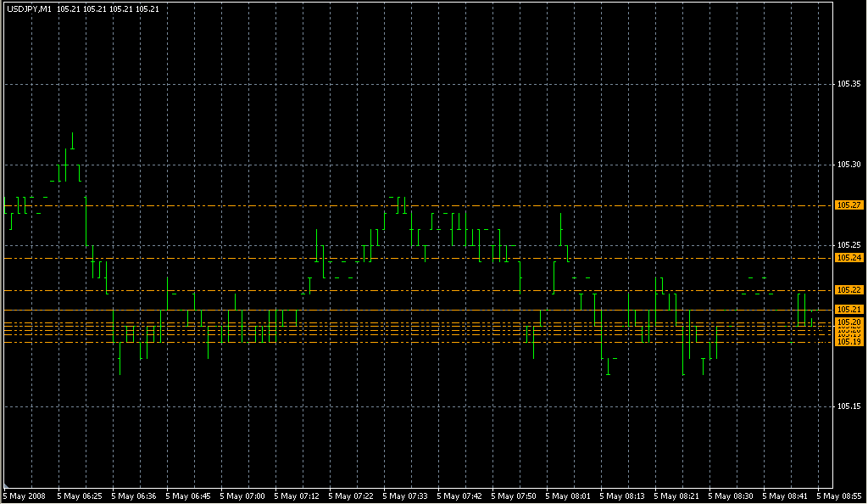Viewport: 868px width, 504px height.
Task: Click the '5 May 06:36' time label
Action: click(134, 496)
